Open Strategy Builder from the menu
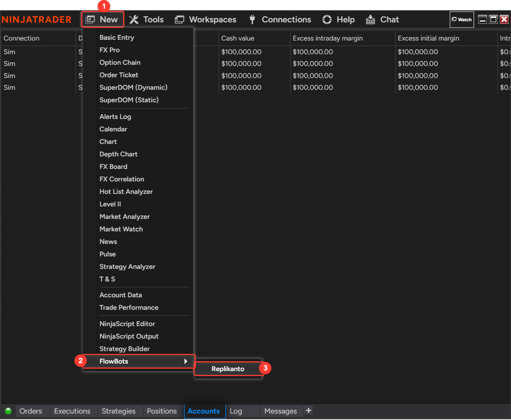This screenshot has height=420, width=511. 125,349
